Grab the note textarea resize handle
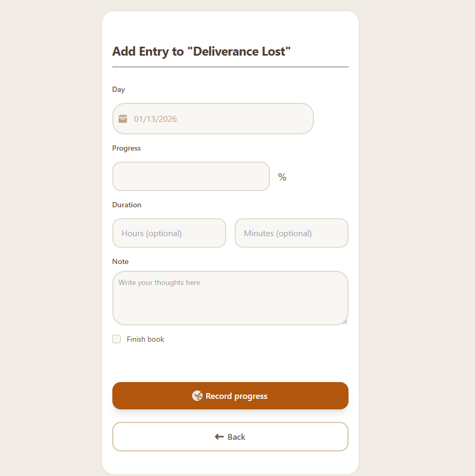Image resolution: width=475 pixels, height=476 pixels. [345, 322]
